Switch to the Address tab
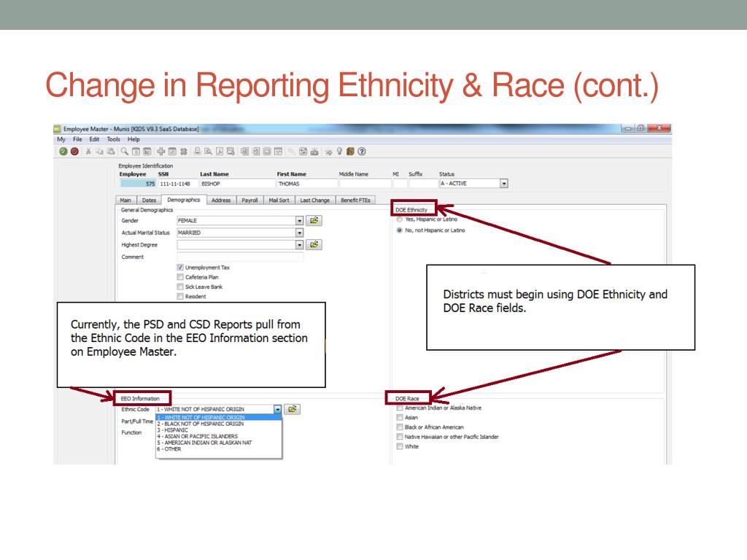The image size is (747, 560). [221, 201]
